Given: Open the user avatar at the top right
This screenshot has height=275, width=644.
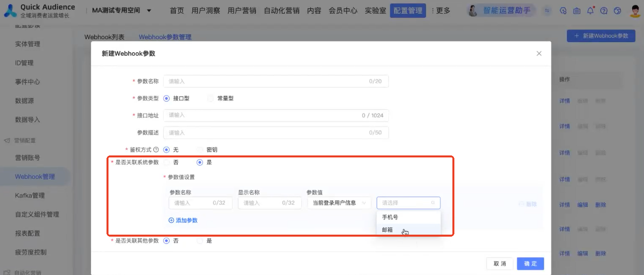Looking at the screenshot, I should point(635,10).
